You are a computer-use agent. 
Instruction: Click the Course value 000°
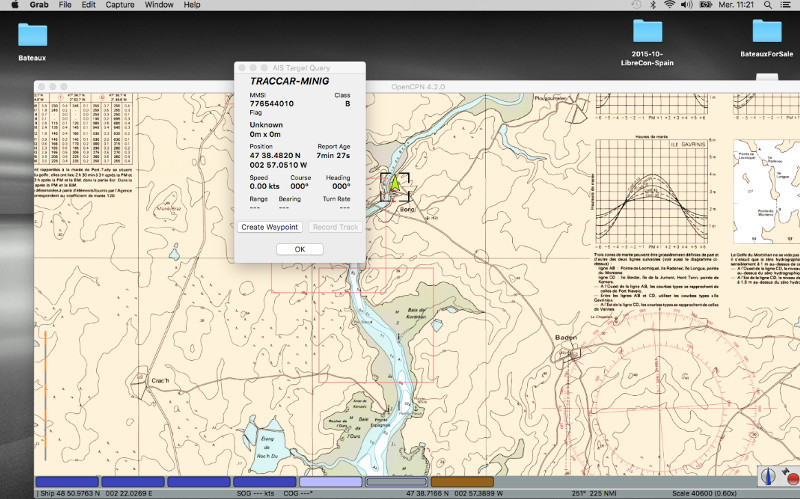tap(299, 186)
